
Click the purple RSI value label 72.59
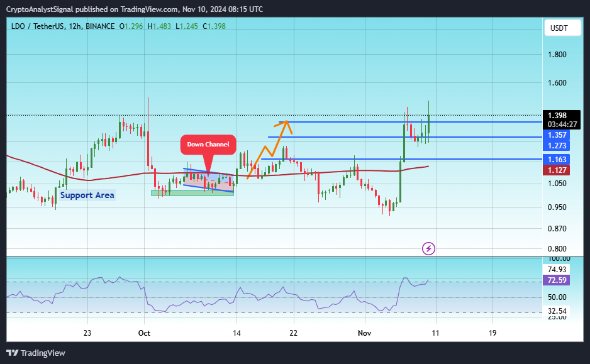click(557, 280)
